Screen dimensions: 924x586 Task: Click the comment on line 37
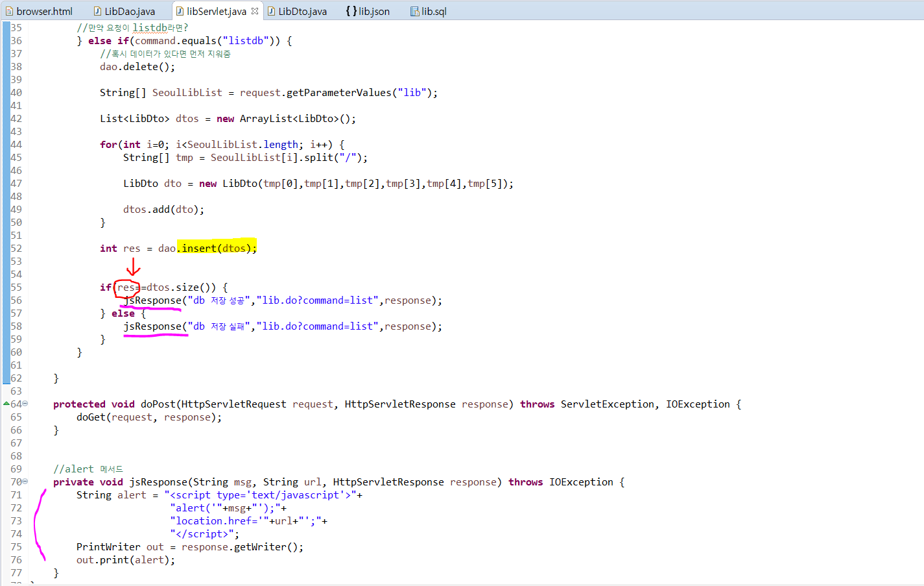[165, 53]
